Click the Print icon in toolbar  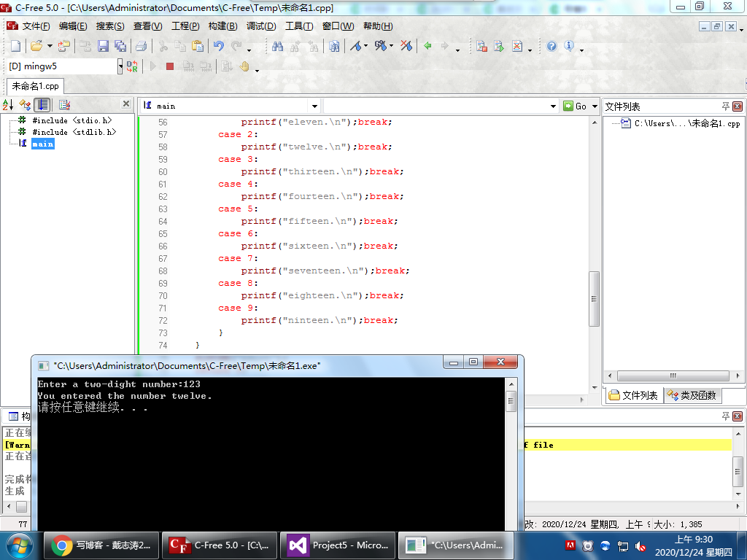[x=141, y=46]
